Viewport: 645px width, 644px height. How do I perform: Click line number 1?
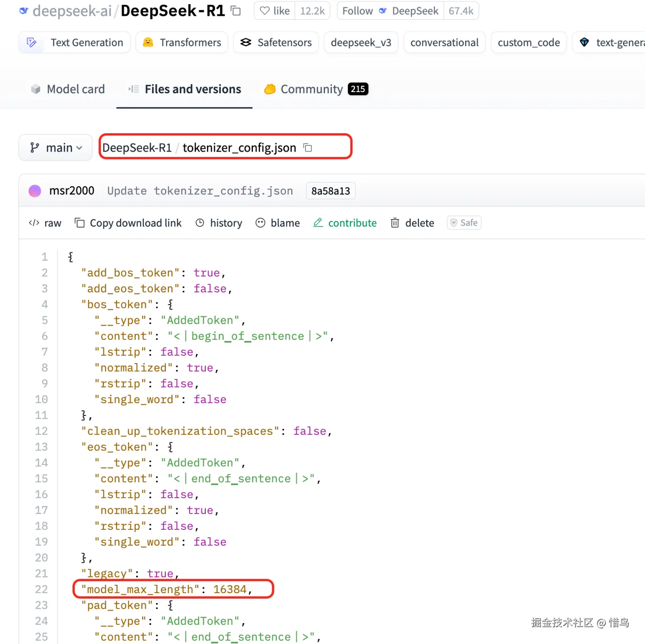click(x=45, y=257)
